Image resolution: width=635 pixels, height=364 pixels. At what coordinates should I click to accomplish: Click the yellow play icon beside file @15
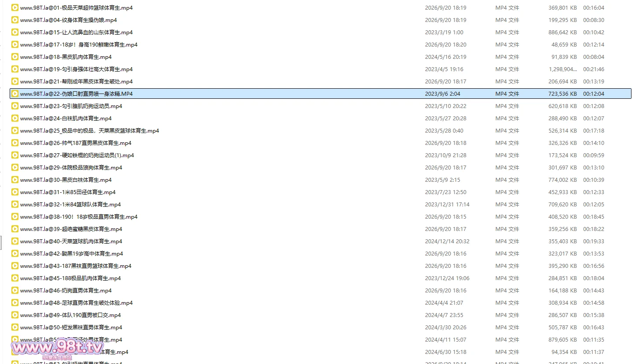point(15,32)
